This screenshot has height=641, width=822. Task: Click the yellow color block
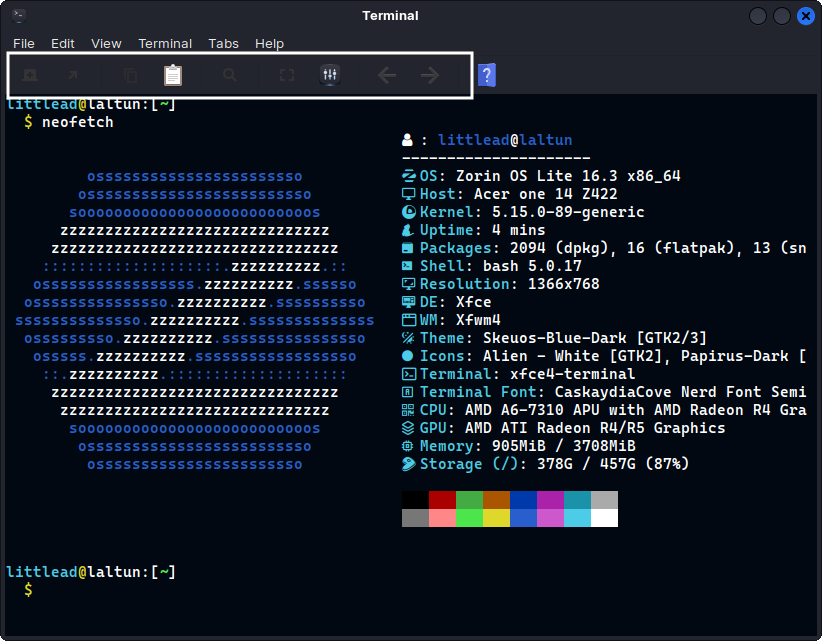click(496, 518)
